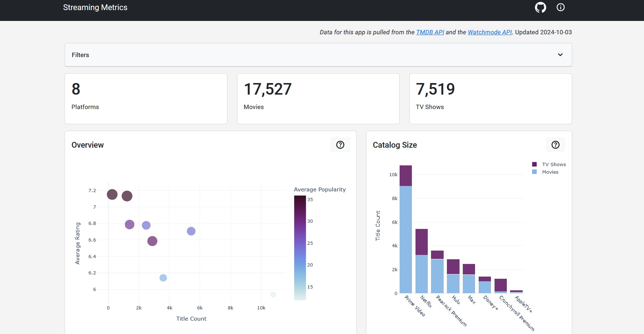Open the Watchmode API link
Viewport: 644px width, 334px height.
pyautogui.click(x=489, y=32)
